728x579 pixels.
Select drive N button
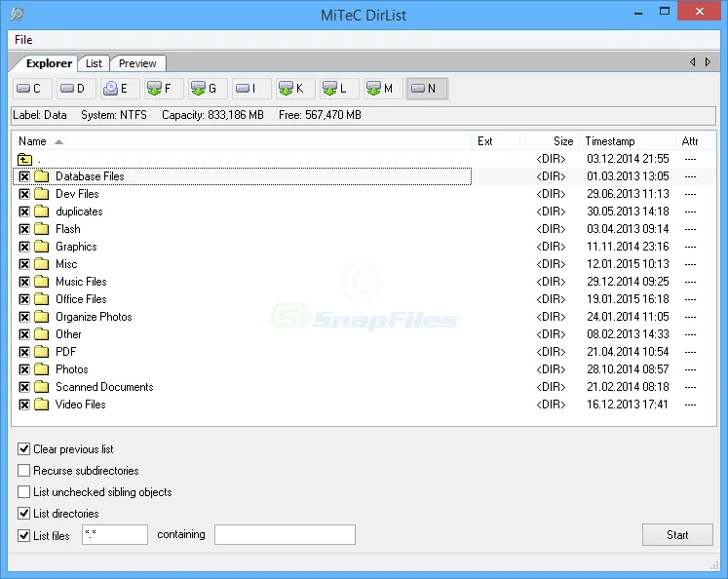coord(427,89)
